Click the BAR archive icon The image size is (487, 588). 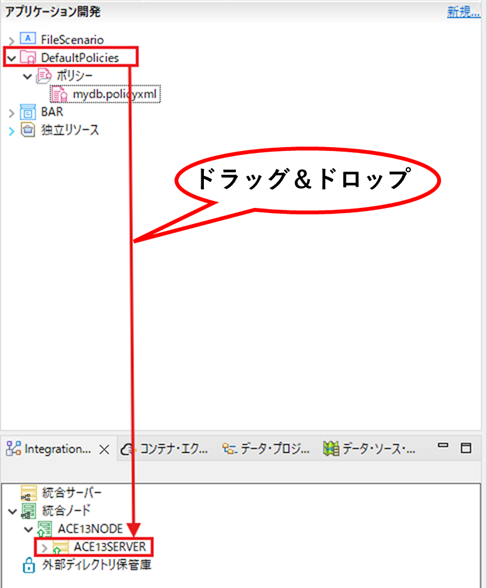[x=28, y=112]
